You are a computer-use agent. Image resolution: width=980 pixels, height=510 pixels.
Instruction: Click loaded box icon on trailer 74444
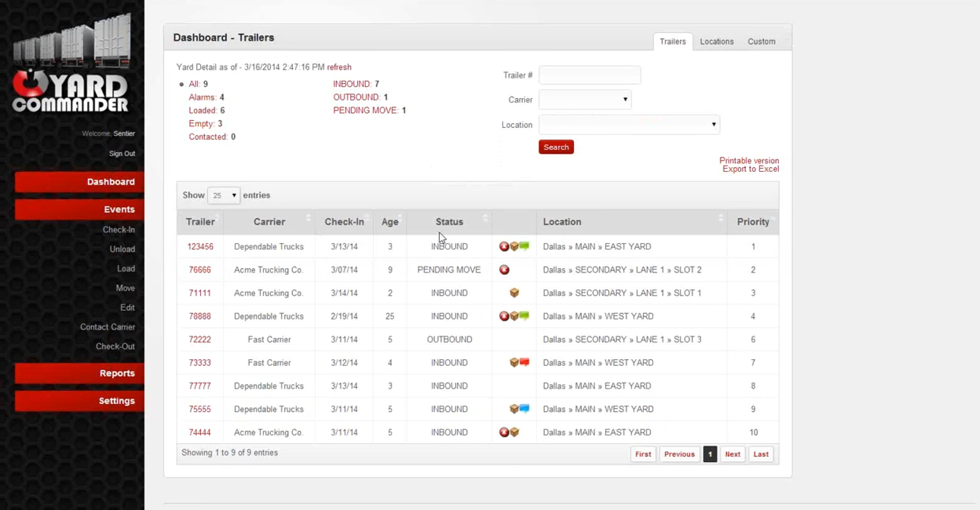click(514, 432)
